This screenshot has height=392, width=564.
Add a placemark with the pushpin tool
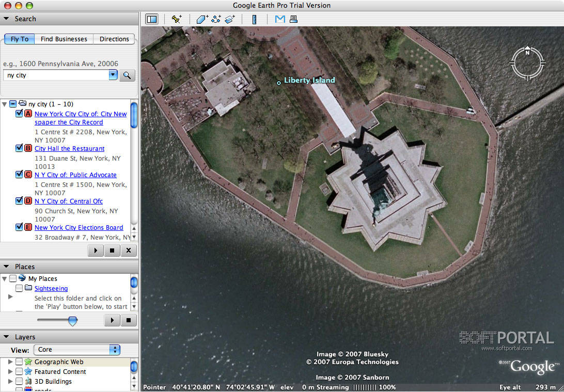(177, 19)
